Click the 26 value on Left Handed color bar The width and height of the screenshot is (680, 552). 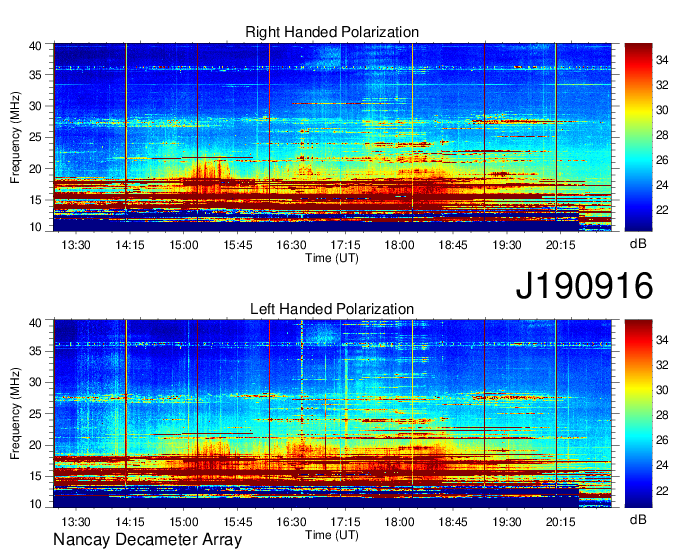662,440
